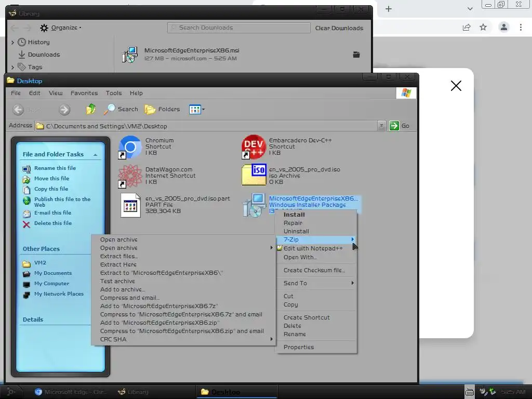Click the Forward arrow toolbar icon
The image size is (532, 399).
(64, 110)
